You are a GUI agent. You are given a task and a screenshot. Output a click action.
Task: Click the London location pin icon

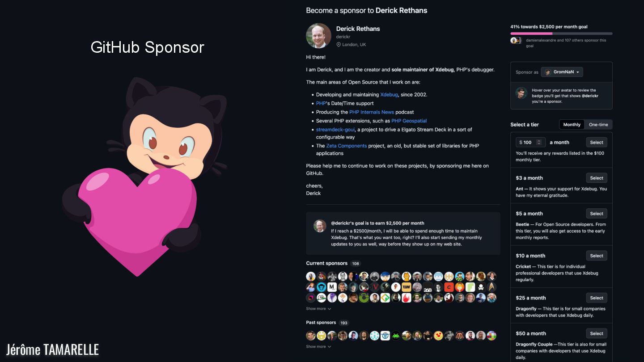tap(339, 45)
